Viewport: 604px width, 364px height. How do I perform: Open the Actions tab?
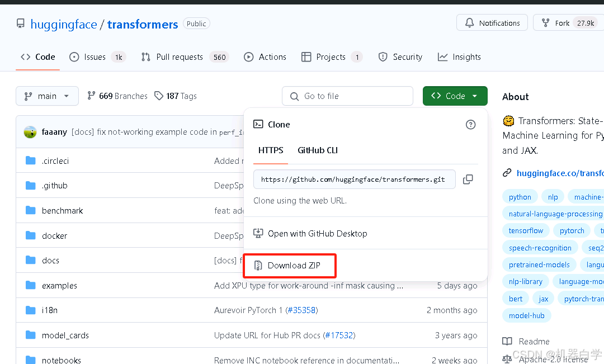coord(265,57)
